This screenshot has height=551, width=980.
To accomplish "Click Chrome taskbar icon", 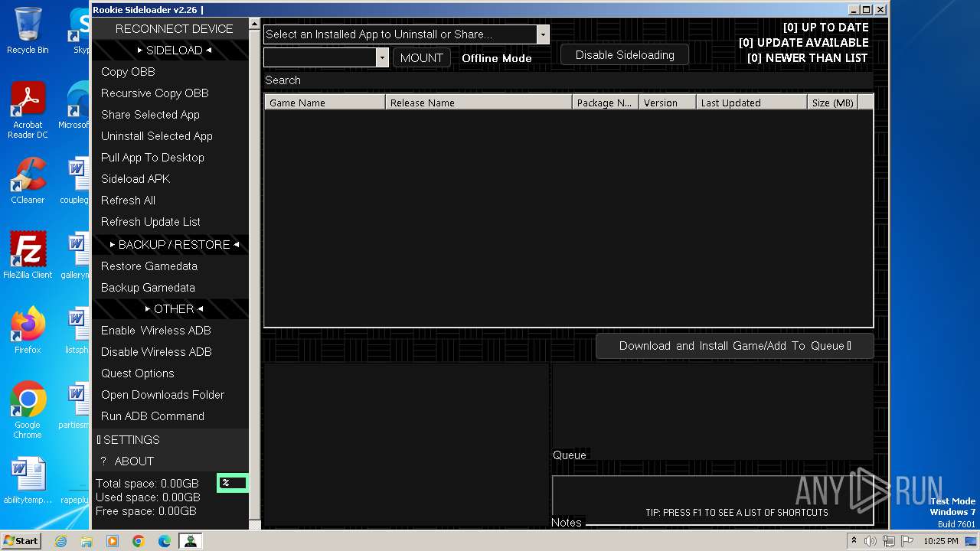I will [x=139, y=541].
